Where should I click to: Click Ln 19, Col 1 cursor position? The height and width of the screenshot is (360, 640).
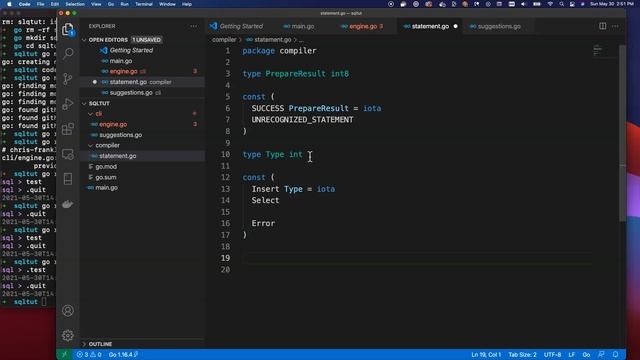486,355
